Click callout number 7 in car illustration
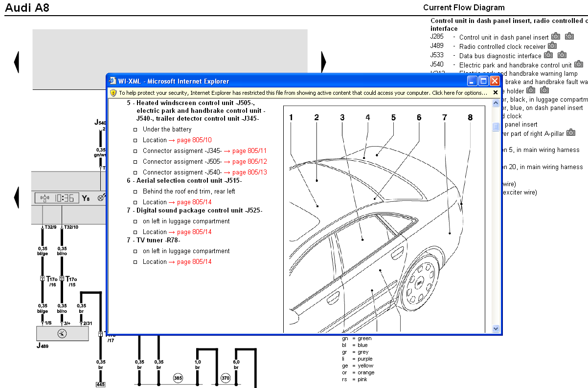Screen dimensions: 588x388 tap(445, 117)
